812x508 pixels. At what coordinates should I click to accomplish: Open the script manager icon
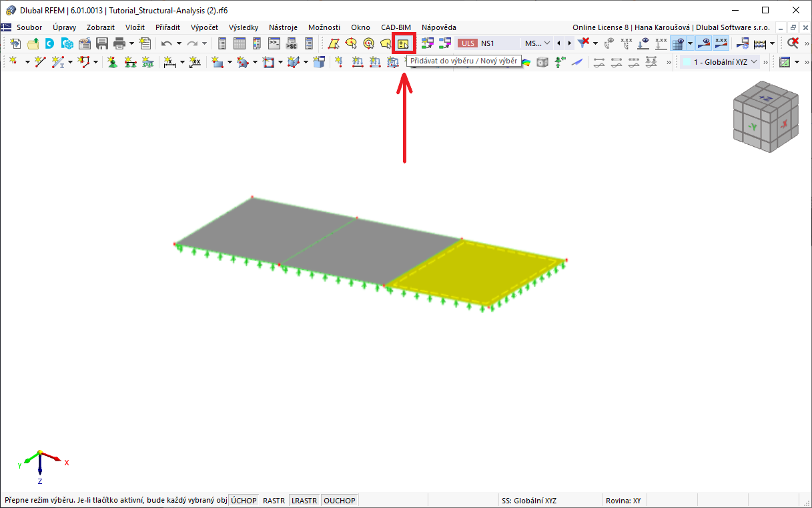tap(291, 43)
